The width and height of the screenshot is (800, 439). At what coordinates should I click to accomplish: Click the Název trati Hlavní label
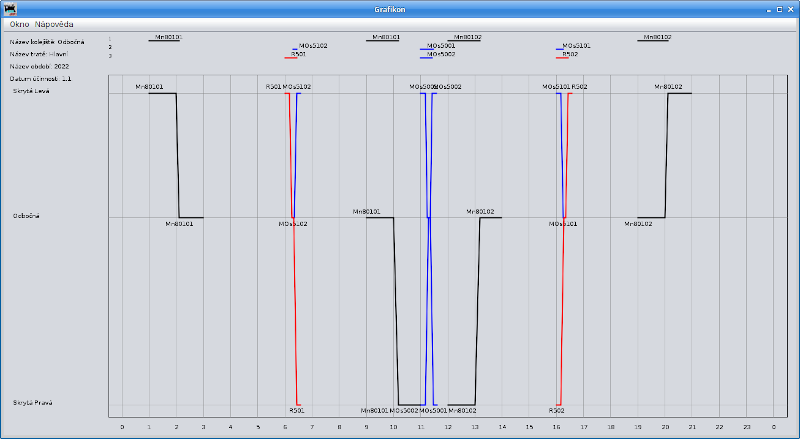point(40,54)
